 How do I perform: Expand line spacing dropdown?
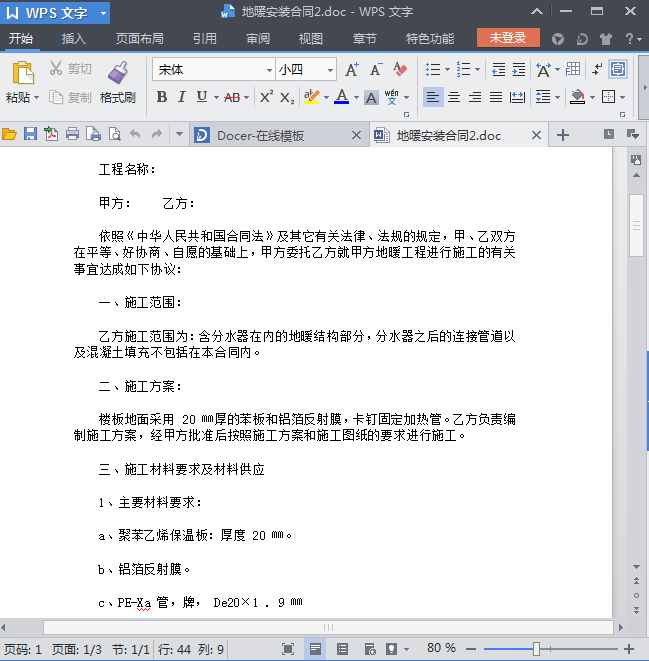(558, 97)
